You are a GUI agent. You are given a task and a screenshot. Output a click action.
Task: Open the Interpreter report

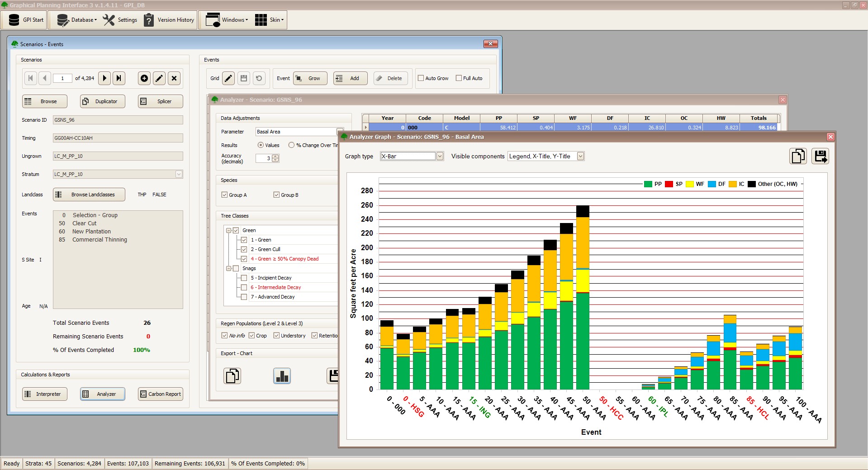pyautogui.click(x=45, y=394)
